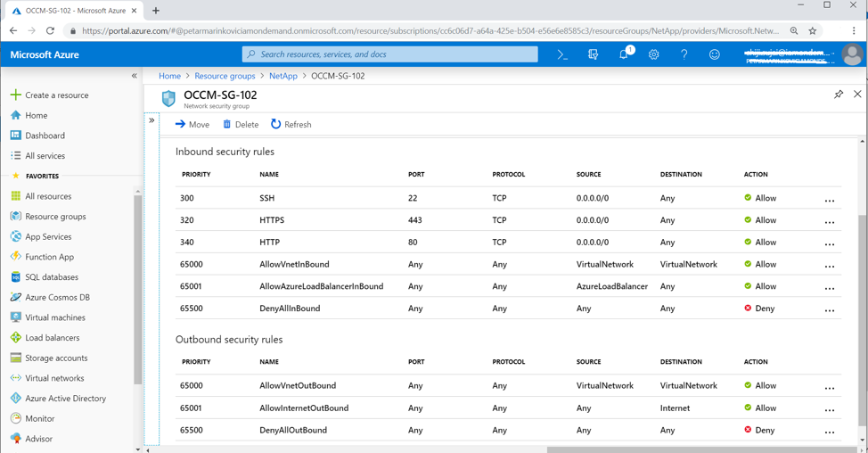
Task: Open the notifications bell icon
Action: (623, 54)
